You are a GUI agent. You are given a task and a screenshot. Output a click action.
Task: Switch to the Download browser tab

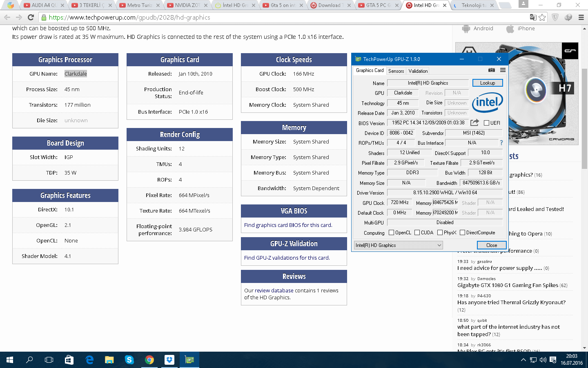pos(331,5)
